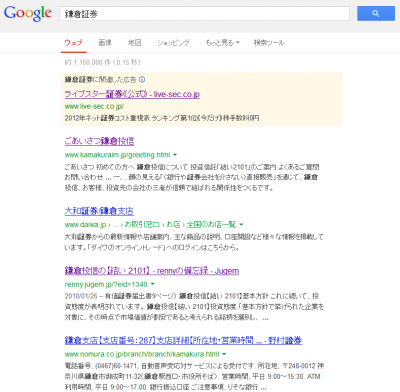Focus the search box containing 鎌倉証券
The image size is (400, 392).
[205, 14]
